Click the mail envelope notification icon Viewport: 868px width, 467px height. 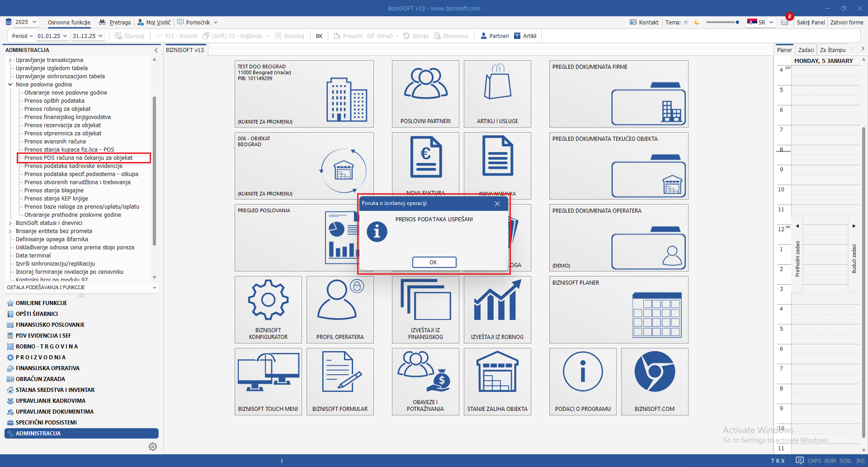tap(784, 22)
